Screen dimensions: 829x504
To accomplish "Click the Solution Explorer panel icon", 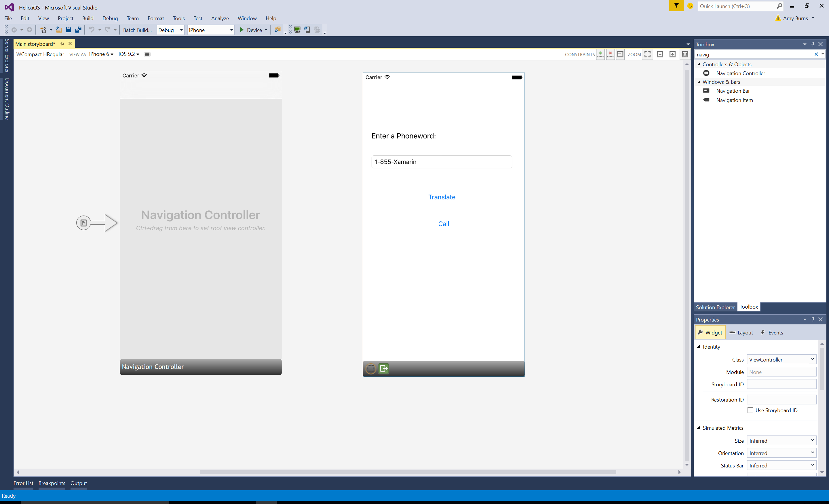I will [715, 307].
